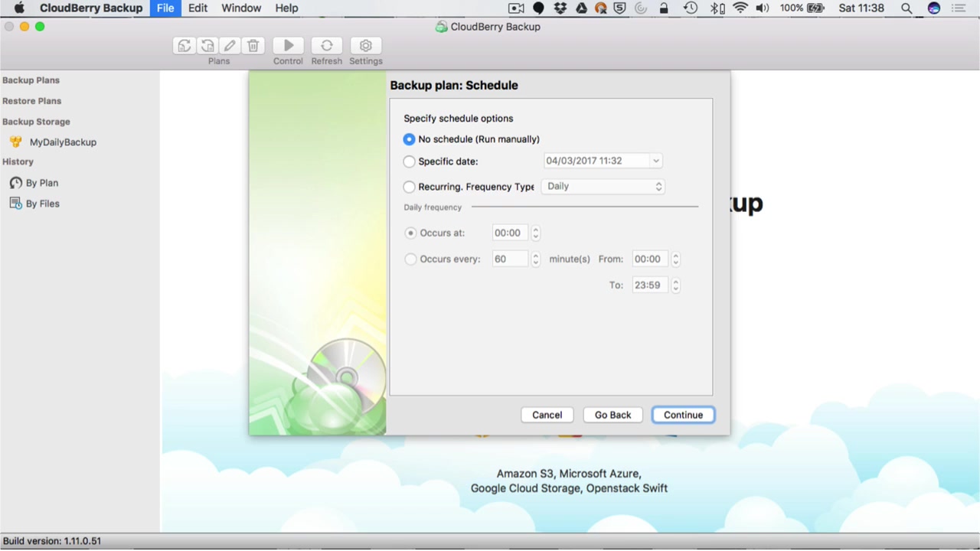Click the To time stepper

coord(675,285)
